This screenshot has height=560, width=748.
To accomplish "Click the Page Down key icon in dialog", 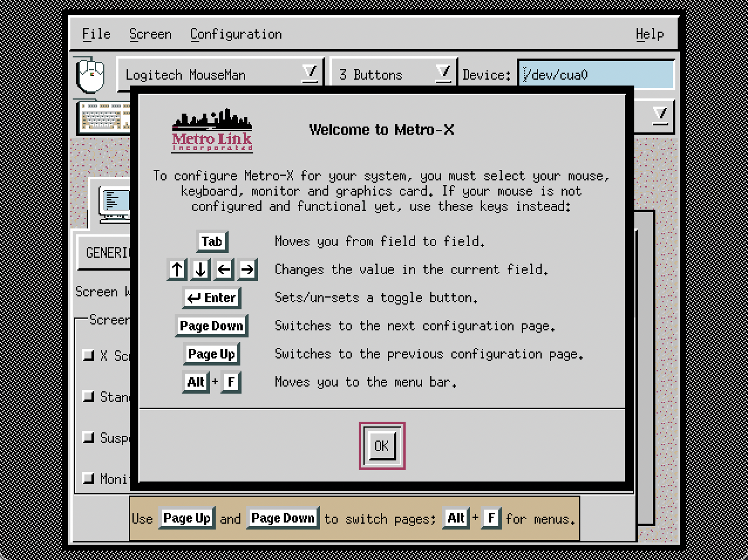I will pyautogui.click(x=211, y=326).
